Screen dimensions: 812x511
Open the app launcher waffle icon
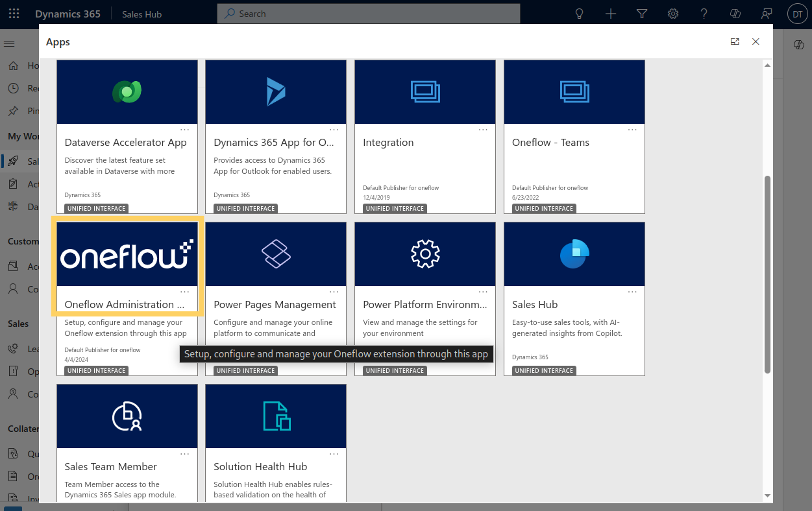tap(14, 14)
